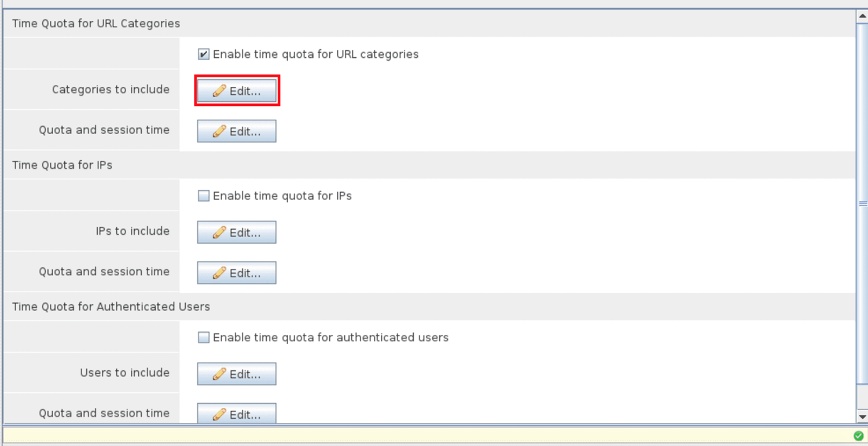Disable time quota for URL categories
The width and height of the screenshot is (868, 446).
pos(204,54)
